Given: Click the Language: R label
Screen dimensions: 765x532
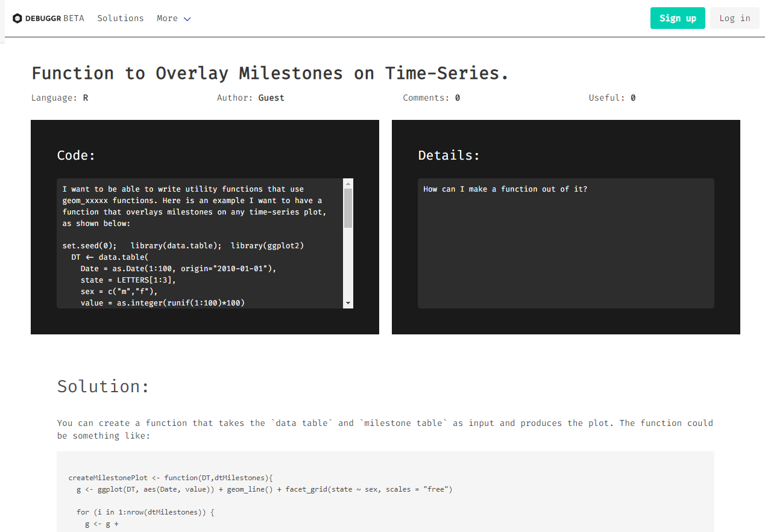Looking at the screenshot, I should [x=60, y=97].
